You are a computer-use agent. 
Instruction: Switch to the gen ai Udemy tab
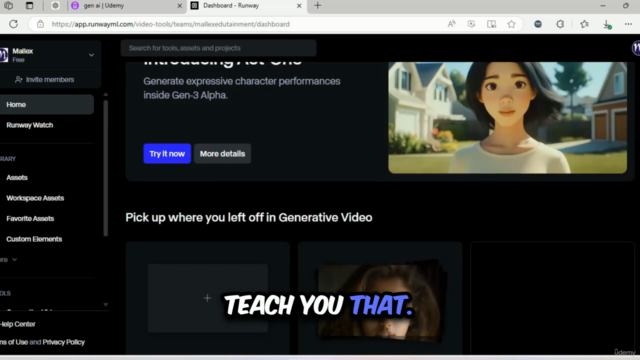[126, 6]
